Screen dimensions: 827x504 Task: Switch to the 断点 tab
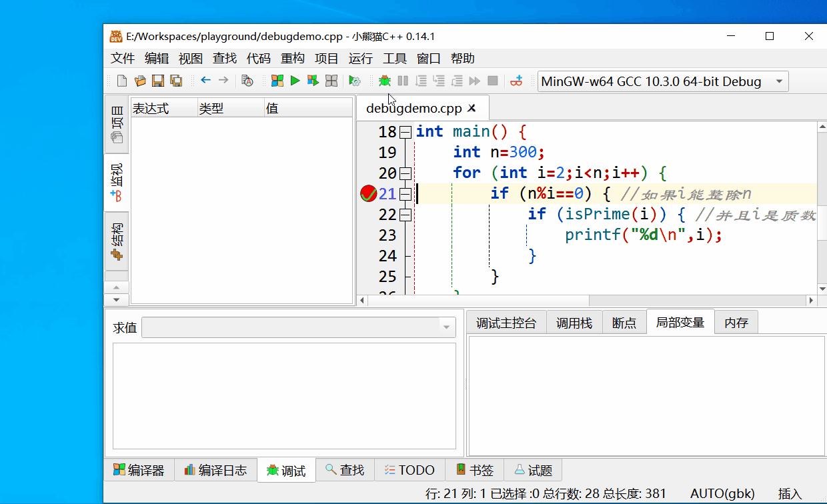tap(624, 323)
